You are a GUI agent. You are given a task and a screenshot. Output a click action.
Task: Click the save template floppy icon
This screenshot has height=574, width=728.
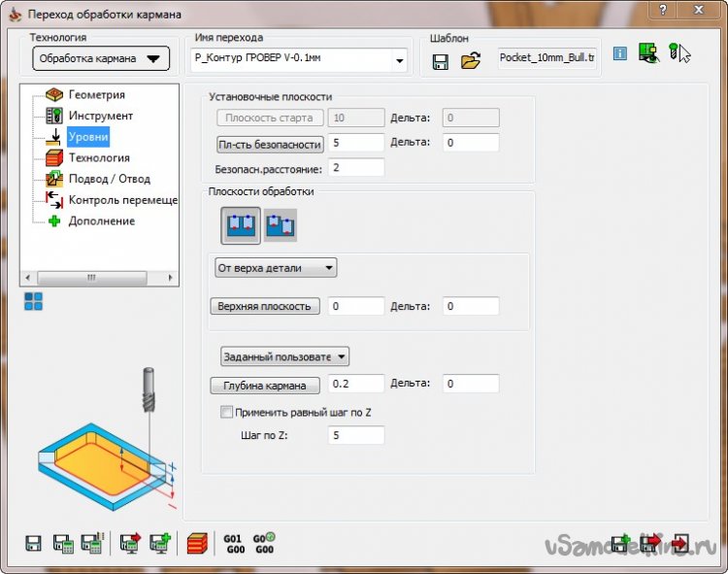[x=441, y=61]
